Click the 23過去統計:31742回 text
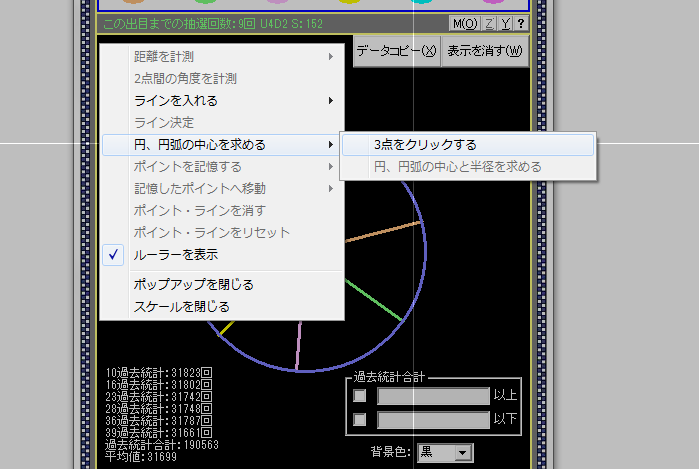 (159, 396)
